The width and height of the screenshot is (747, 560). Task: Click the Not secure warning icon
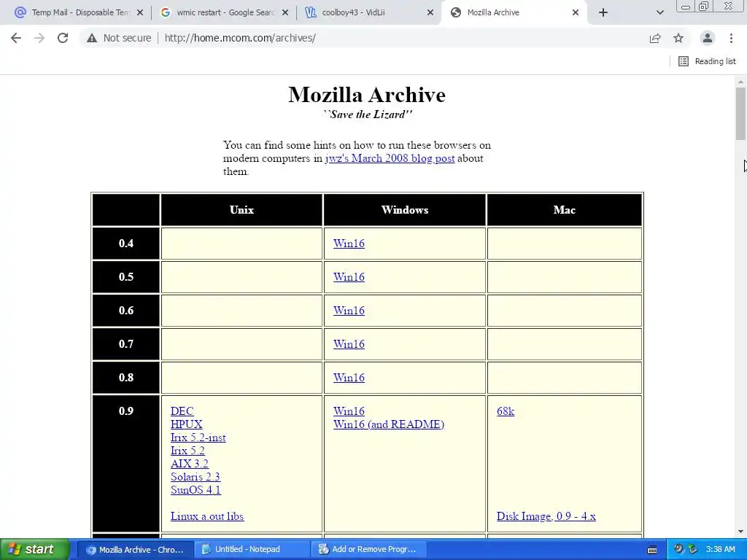click(x=92, y=38)
